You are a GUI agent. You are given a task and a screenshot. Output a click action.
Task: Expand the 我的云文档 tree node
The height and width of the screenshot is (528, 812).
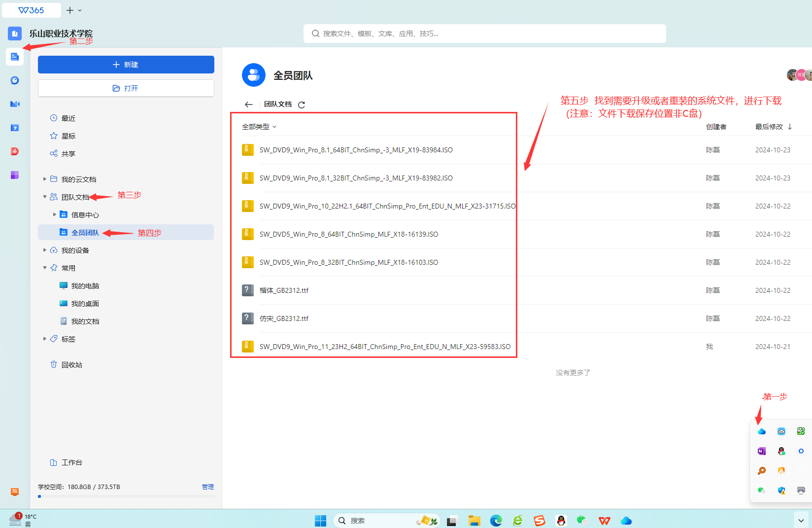coord(45,179)
